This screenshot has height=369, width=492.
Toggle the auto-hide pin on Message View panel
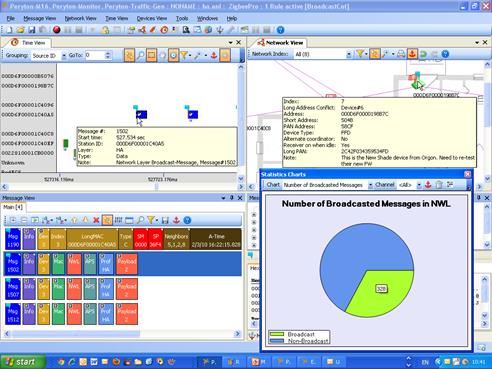tap(232, 198)
